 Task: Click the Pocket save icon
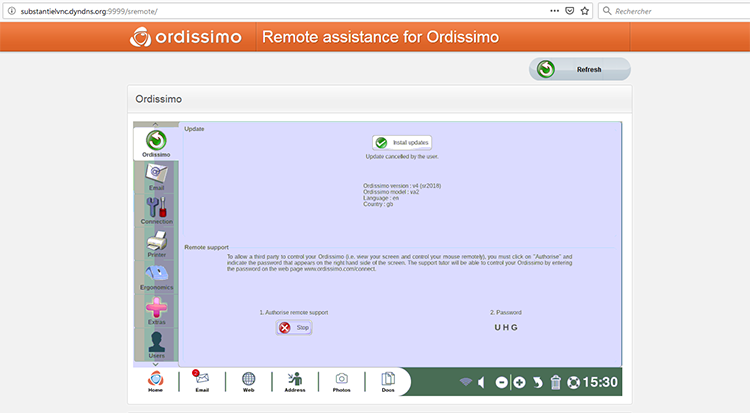(570, 11)
